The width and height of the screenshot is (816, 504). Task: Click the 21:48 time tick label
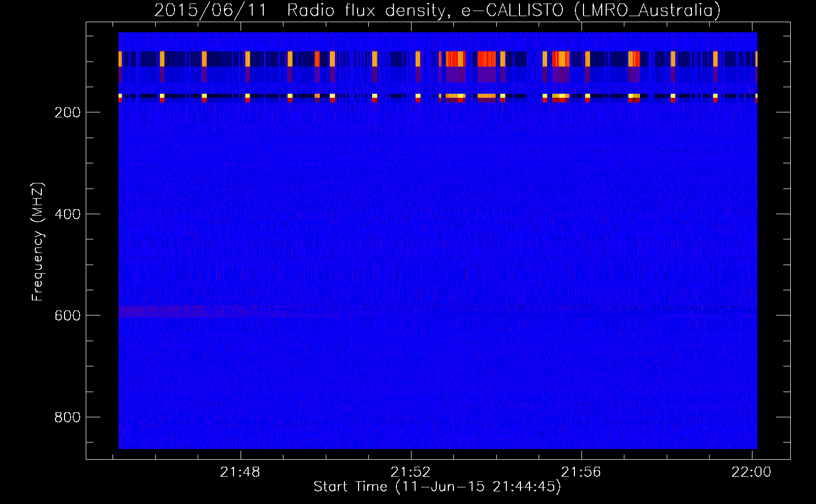[241, 472]
